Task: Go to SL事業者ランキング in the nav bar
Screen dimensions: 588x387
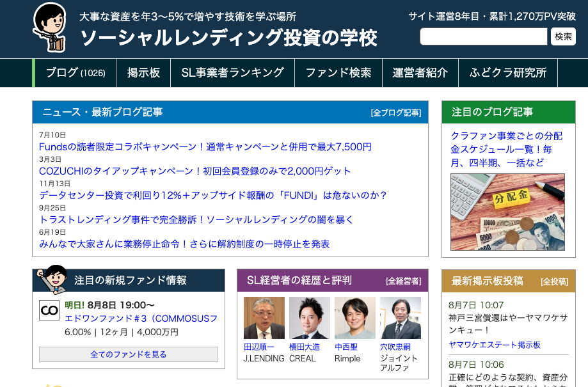Action: [232, 72]
